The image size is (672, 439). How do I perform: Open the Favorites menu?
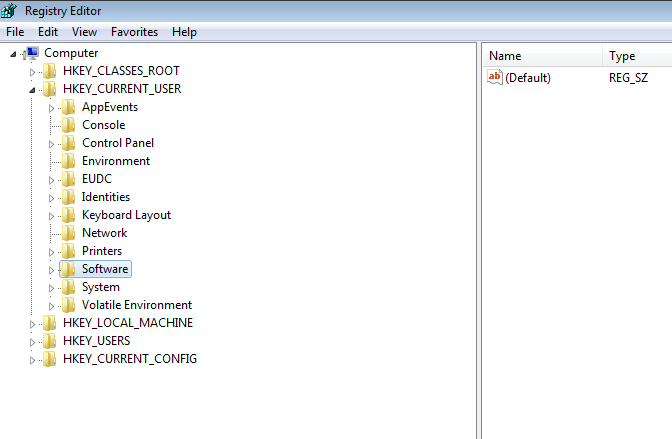[x=134, y=32]
